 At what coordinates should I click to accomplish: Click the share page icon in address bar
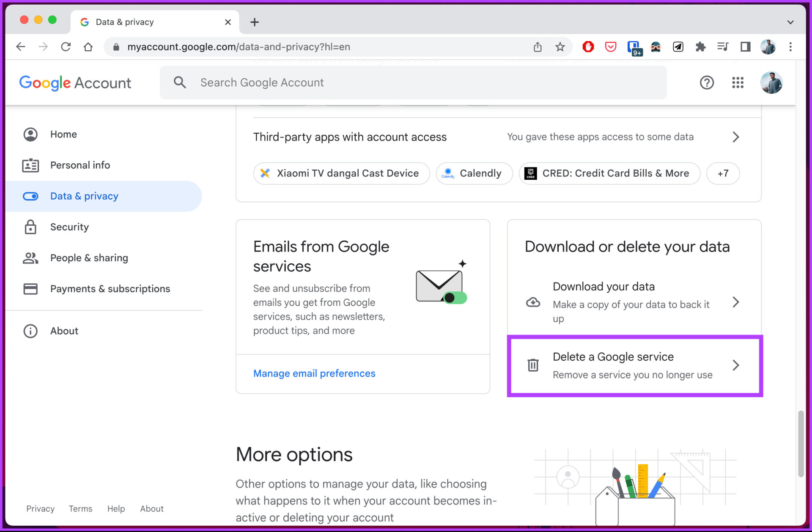(538, 47)
